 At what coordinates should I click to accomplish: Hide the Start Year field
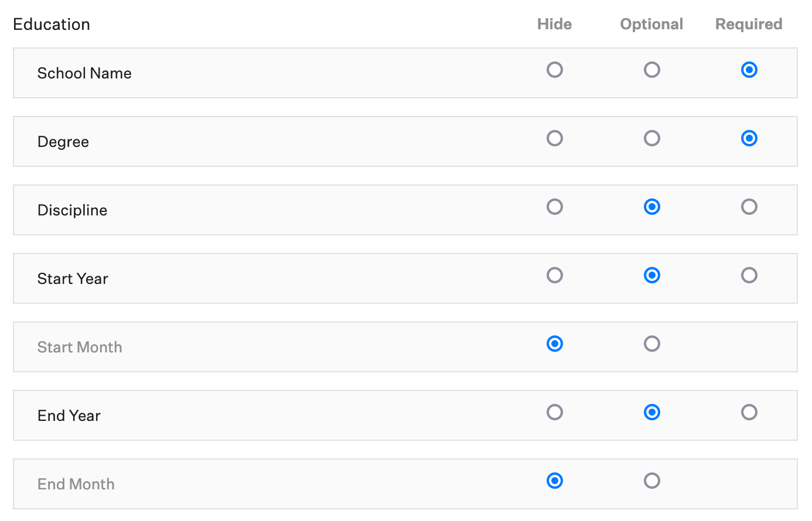coord(554,275)
